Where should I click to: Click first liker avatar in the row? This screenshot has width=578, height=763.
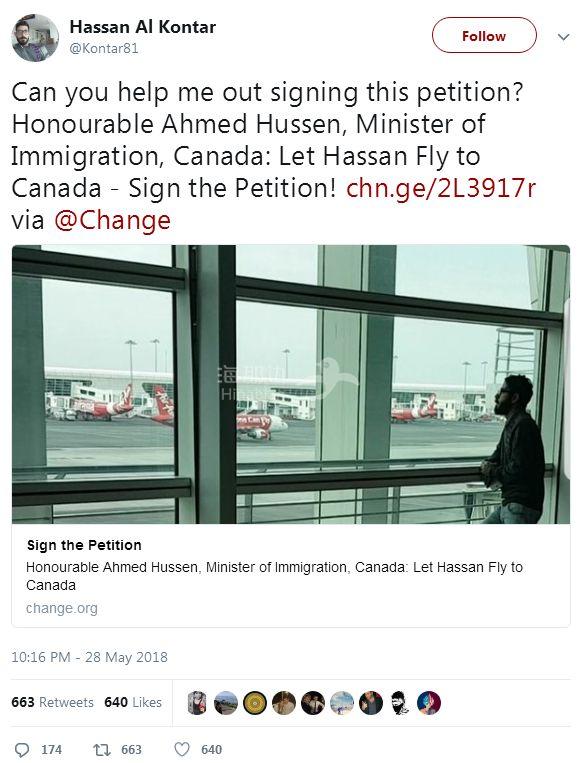[x=197, y=703]
